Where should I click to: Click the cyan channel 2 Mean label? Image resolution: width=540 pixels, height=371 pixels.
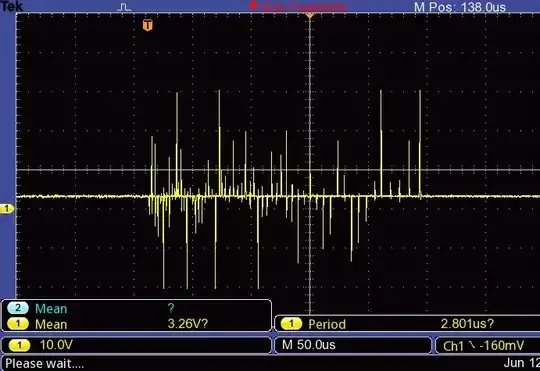51,308
